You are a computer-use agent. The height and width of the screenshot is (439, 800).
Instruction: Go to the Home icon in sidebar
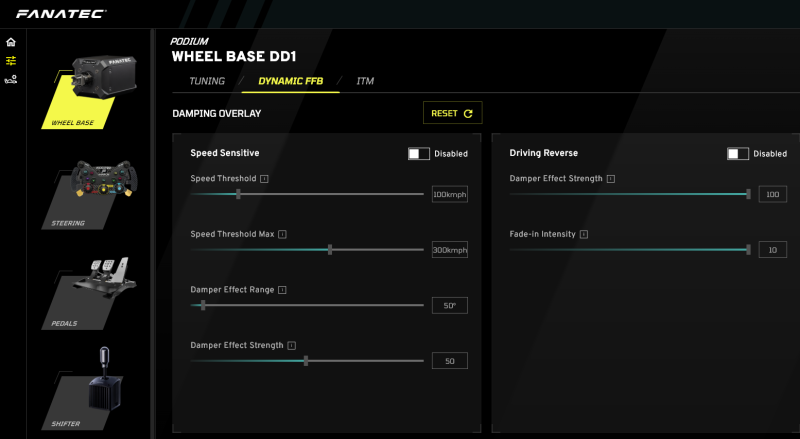tap(11, 42)
